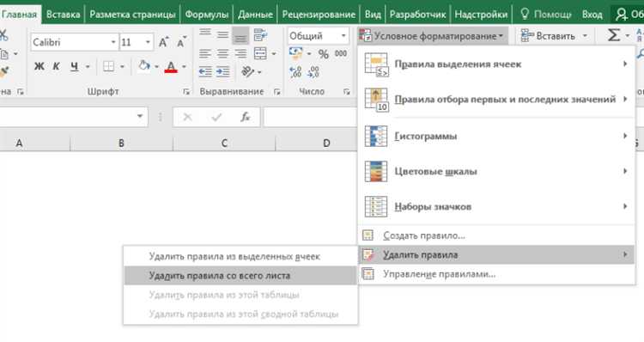
Task: Select Удалить правила menu item
Action: [x=496, y=255]
